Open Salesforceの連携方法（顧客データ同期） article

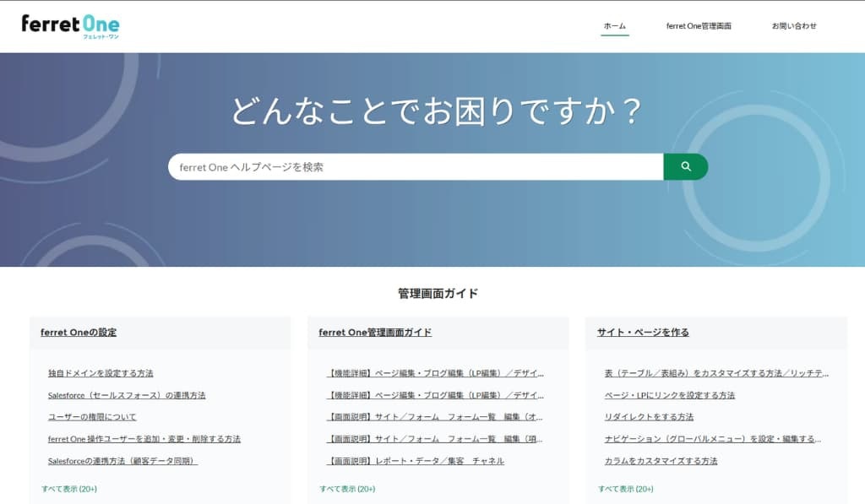[x=122, y=461]
